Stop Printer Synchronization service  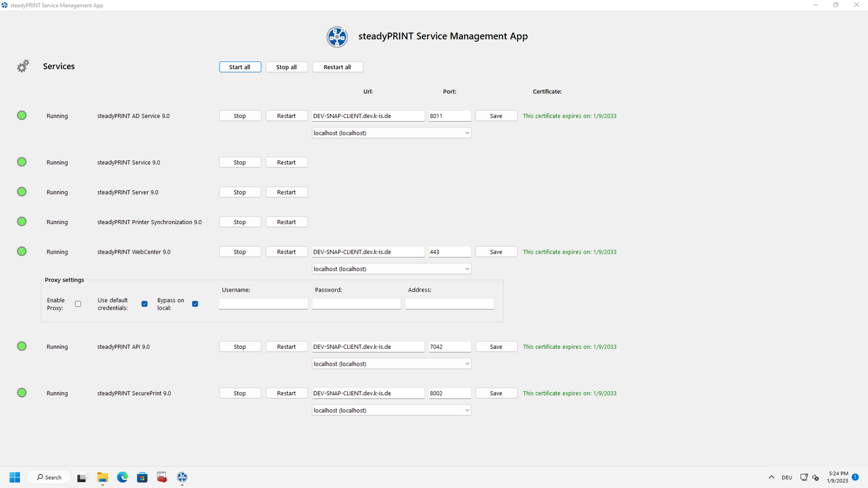(240, 222)
